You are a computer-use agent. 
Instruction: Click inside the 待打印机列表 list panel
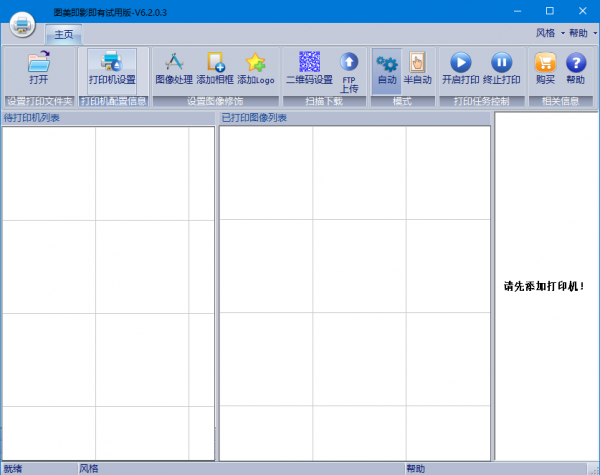click(108, 290)
